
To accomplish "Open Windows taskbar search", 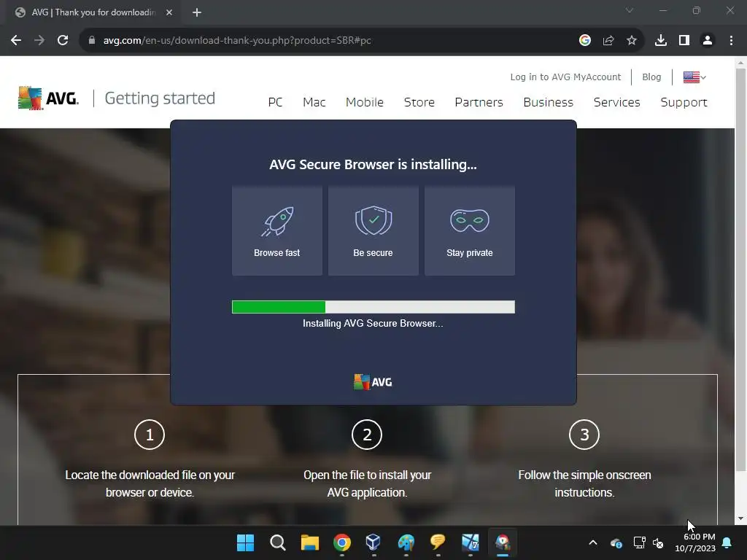I will pyautogui.click(x=277, y=542).
